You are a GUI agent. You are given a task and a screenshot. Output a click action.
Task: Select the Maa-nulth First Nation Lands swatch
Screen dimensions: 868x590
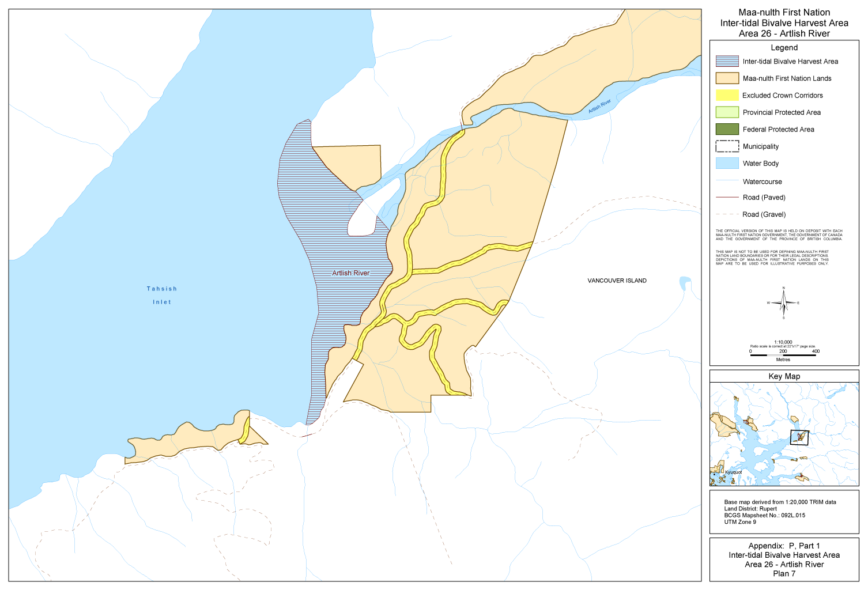point(727,78)
